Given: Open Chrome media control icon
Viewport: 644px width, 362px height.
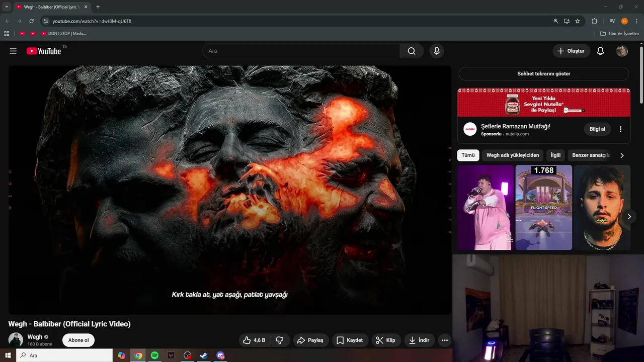Looking at the screenshot, I should 612,21.
